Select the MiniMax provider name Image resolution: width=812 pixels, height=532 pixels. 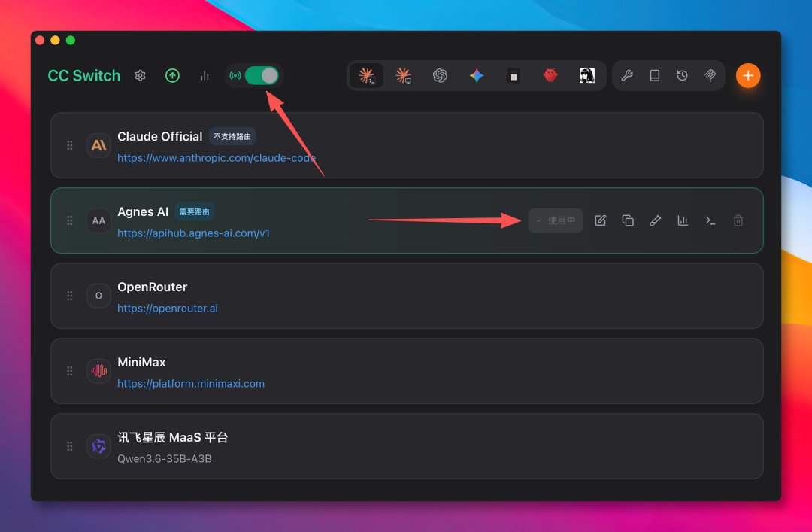tap(141, 362)
